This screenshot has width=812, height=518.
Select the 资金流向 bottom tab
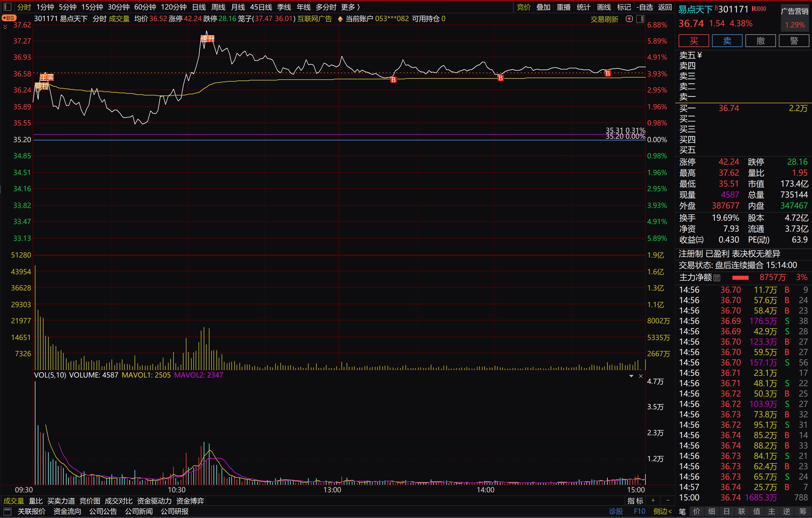click(x=67, y=511)
